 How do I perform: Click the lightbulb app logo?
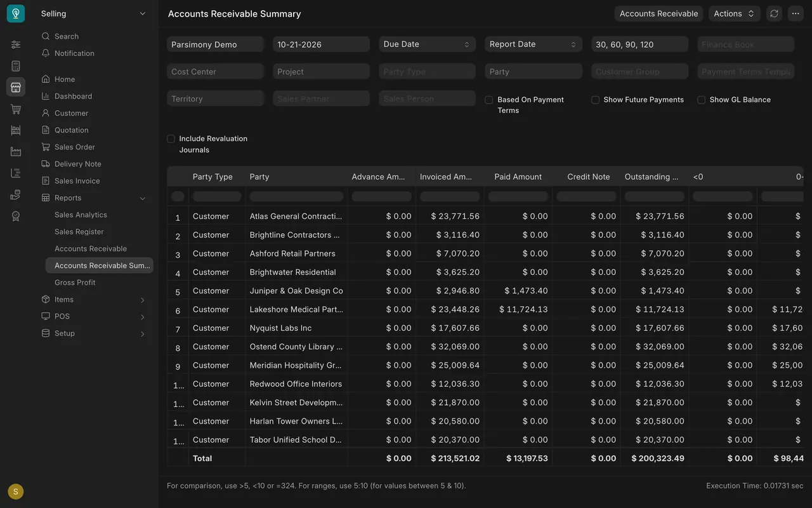[x=16, y=13]
